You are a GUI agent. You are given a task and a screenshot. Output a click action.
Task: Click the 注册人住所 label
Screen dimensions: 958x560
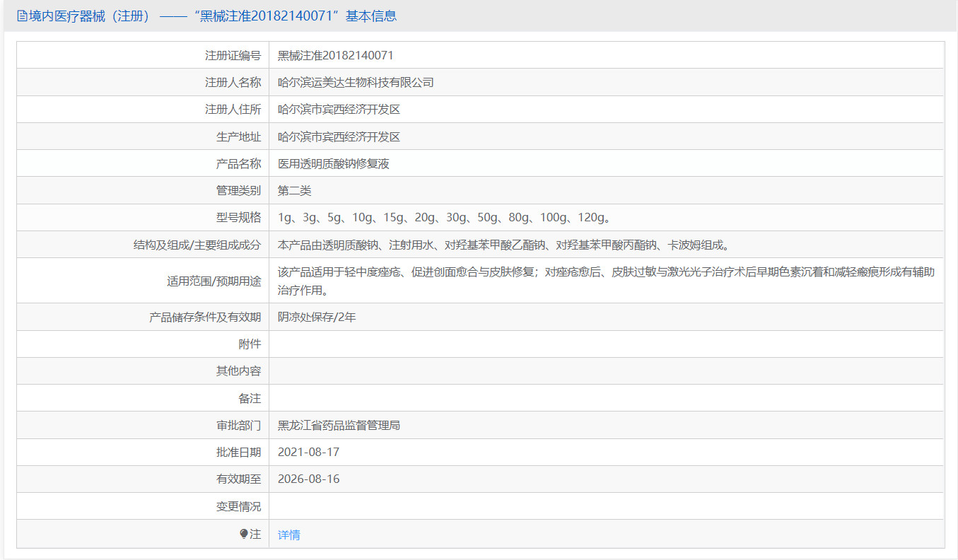233,109
